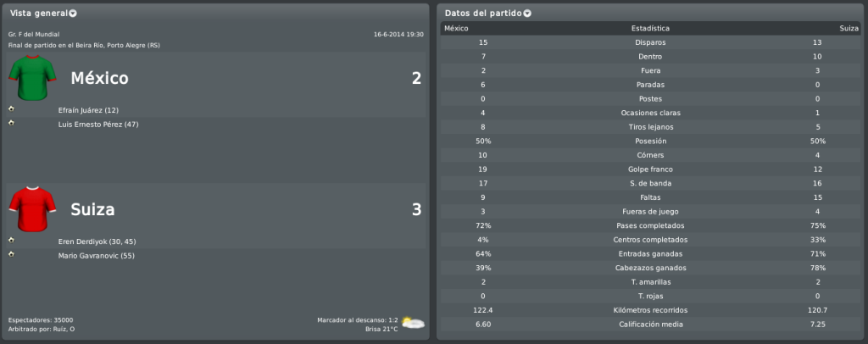868x344 pixels.
Task: Select the Calificación media statistics row
Action: [650, 325]
